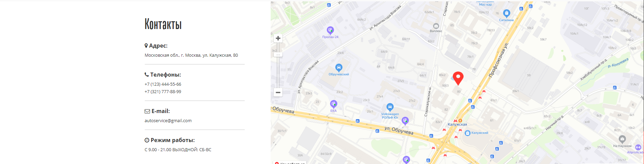Image resolution: width=644 pixels, height=164 pixels.
Task: Click the address text Калужская, 80
Action: (224, 55)
